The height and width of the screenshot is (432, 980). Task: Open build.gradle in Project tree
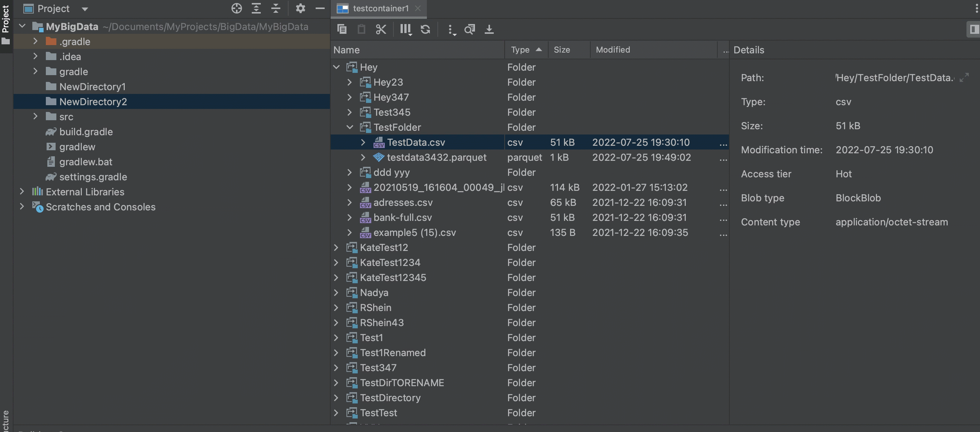tap(86, 132)
